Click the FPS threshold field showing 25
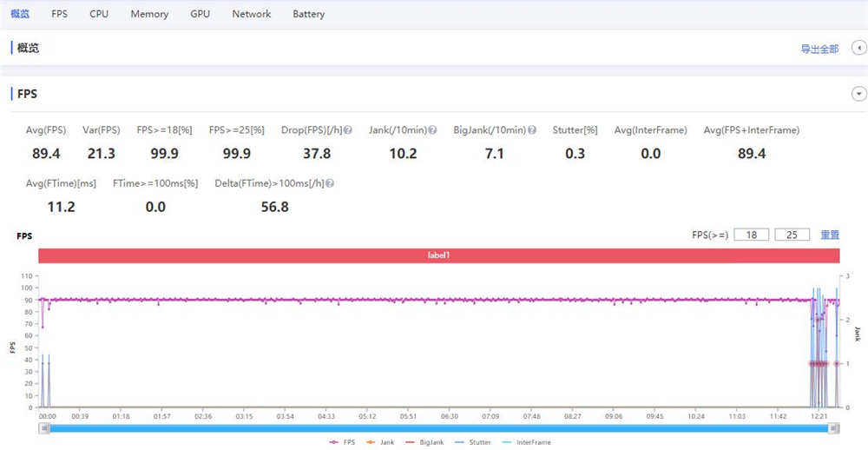 [x=792, y=235]
